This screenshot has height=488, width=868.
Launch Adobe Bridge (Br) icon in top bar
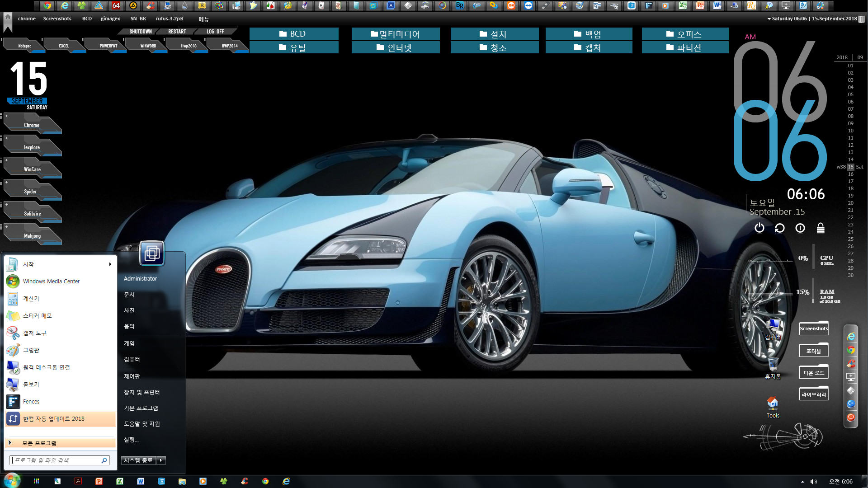pyautogui.click(x=459, y=6)
